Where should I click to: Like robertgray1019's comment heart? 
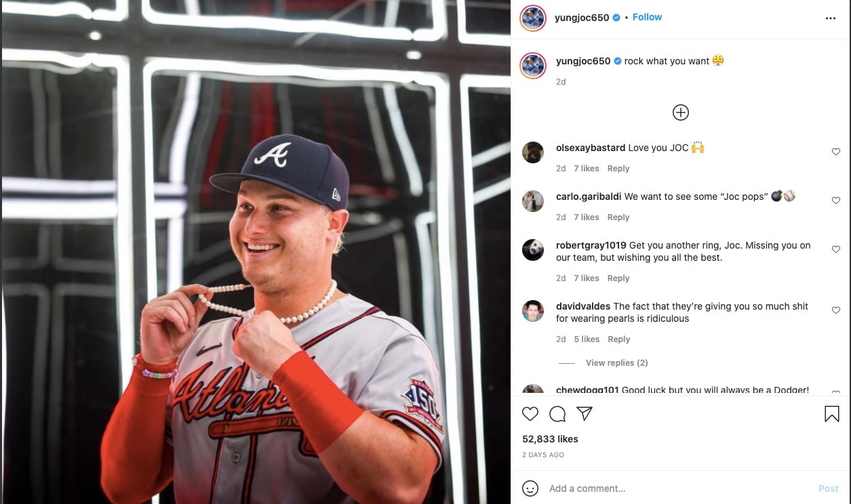tap(836, 249)
